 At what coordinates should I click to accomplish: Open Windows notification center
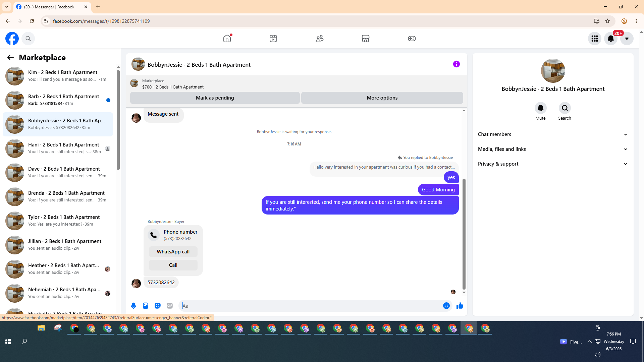click(x=633, y=342)
